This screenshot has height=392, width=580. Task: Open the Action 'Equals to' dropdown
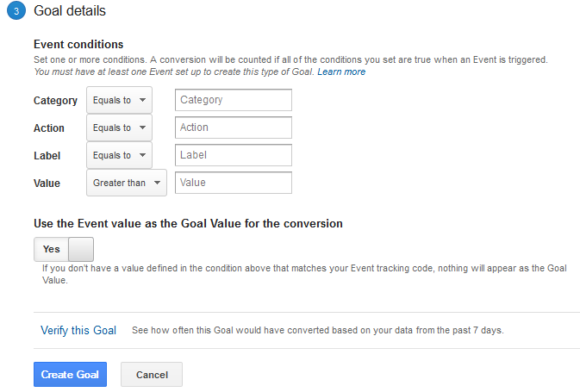click(x=119, y=128)
